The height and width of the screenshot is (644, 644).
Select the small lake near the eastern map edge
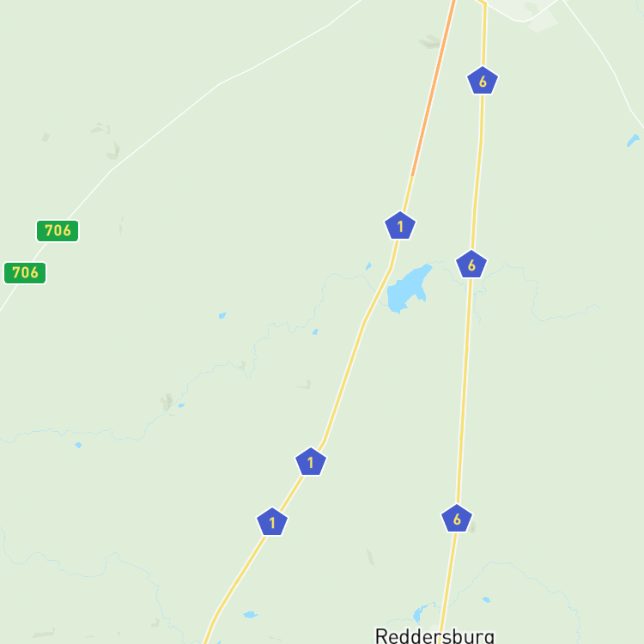[633, 140]
